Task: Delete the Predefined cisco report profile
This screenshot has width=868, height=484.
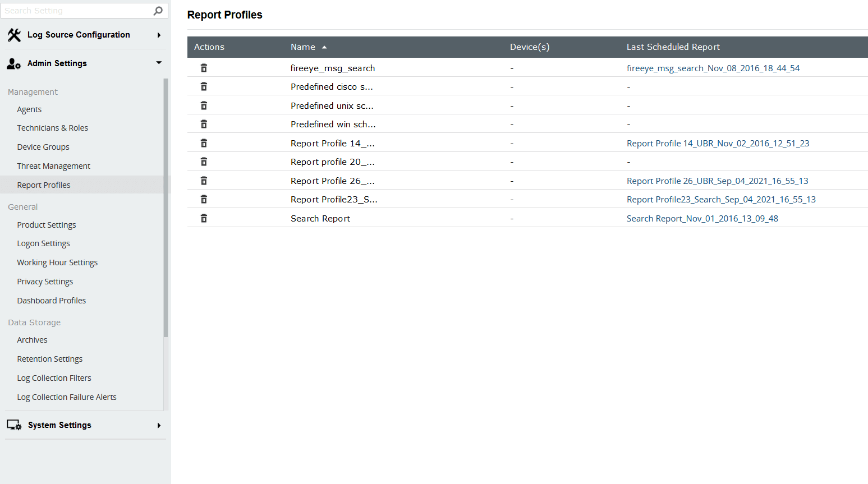Action: (203, 86)
